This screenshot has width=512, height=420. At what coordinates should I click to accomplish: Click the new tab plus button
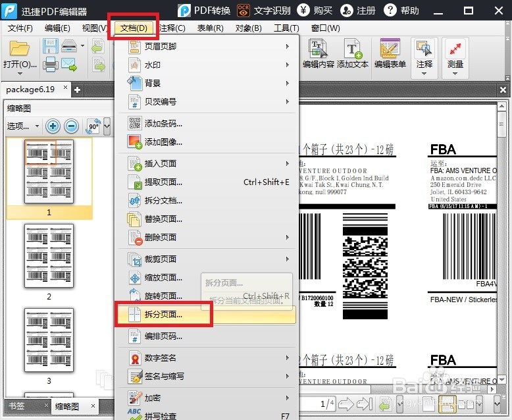[x=78, y=90]
